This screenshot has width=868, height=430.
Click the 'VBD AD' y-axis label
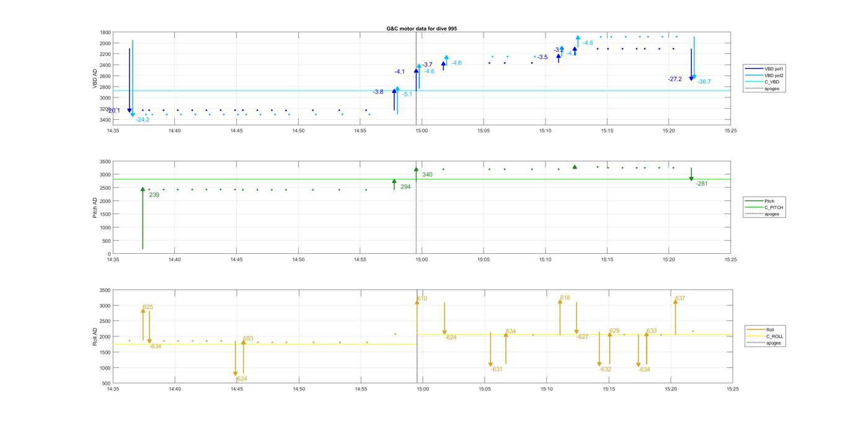95,78
